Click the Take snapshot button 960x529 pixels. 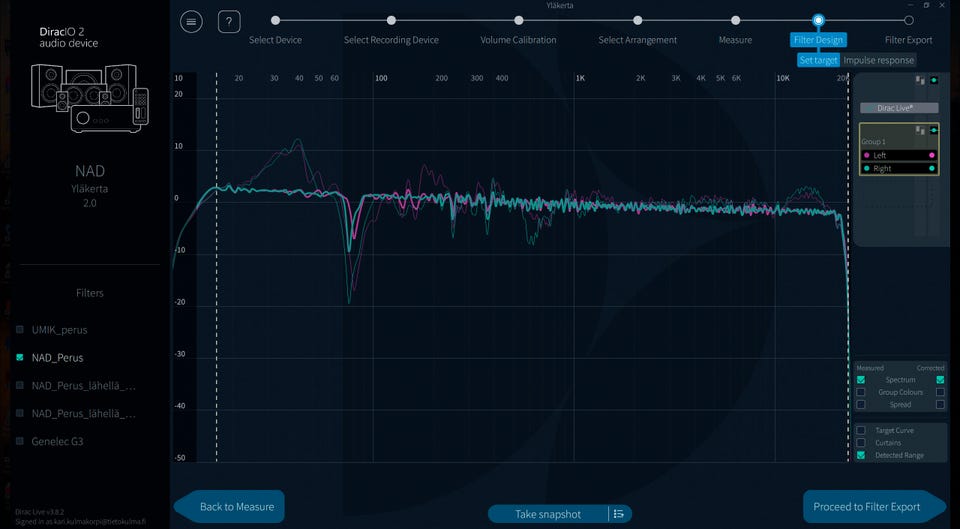point(548,514)
